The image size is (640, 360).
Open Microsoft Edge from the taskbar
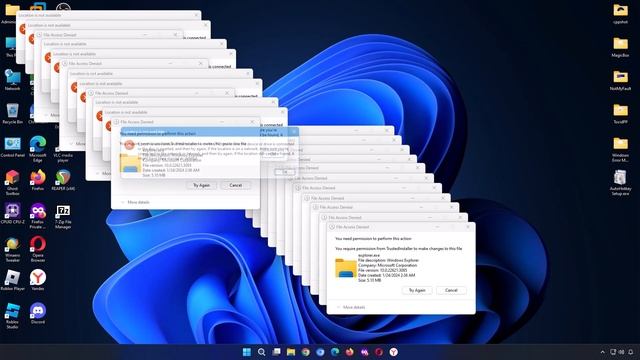click(x=335, y=352)
